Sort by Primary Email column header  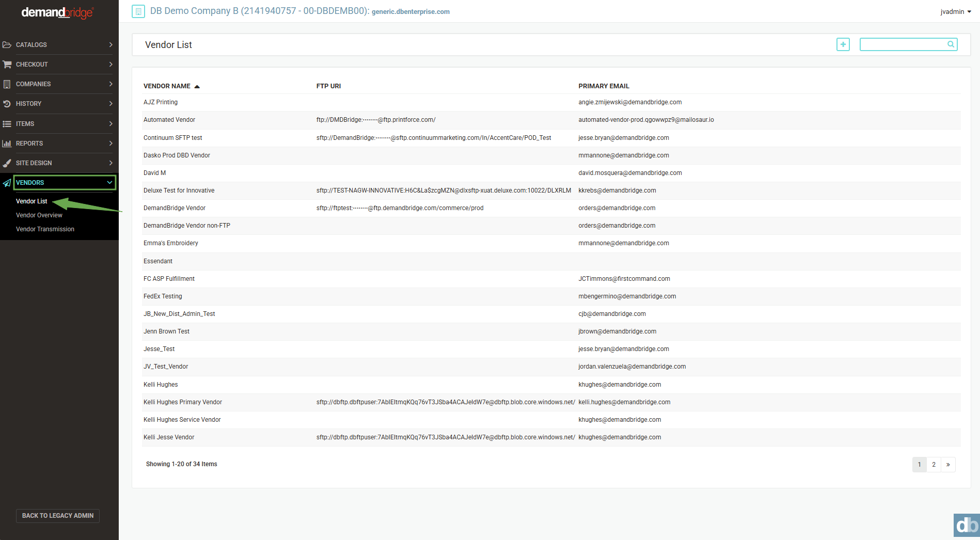point(604,86)
